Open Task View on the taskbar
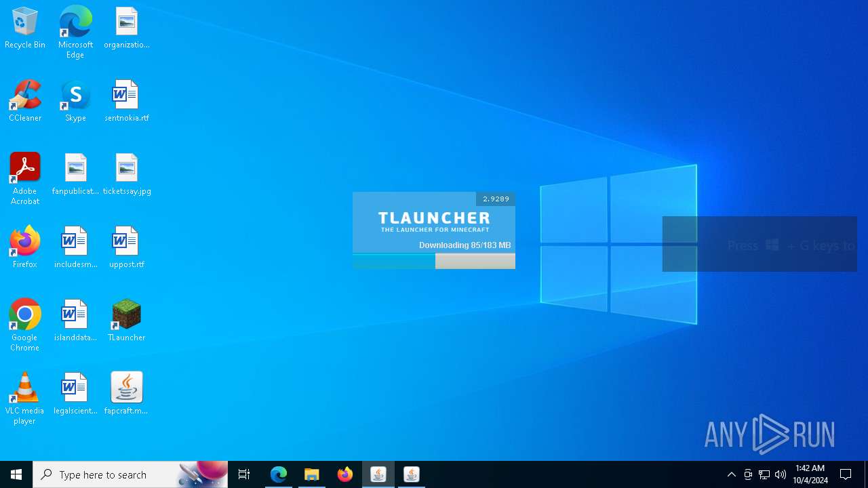 (244, 474)
